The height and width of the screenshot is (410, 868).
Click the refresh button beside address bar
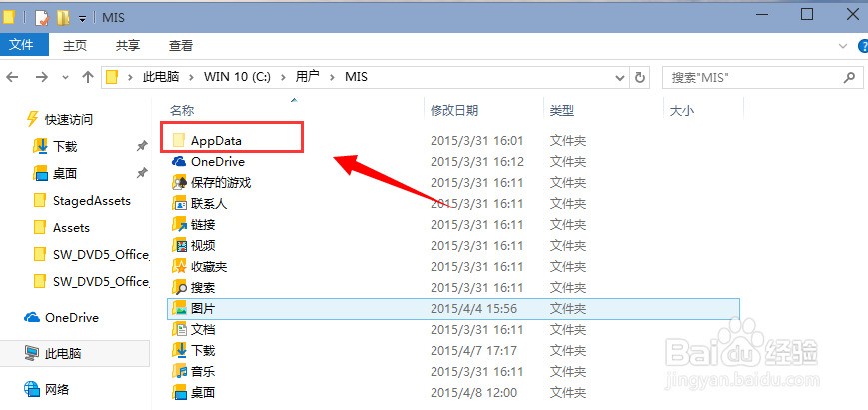(640, 77)
